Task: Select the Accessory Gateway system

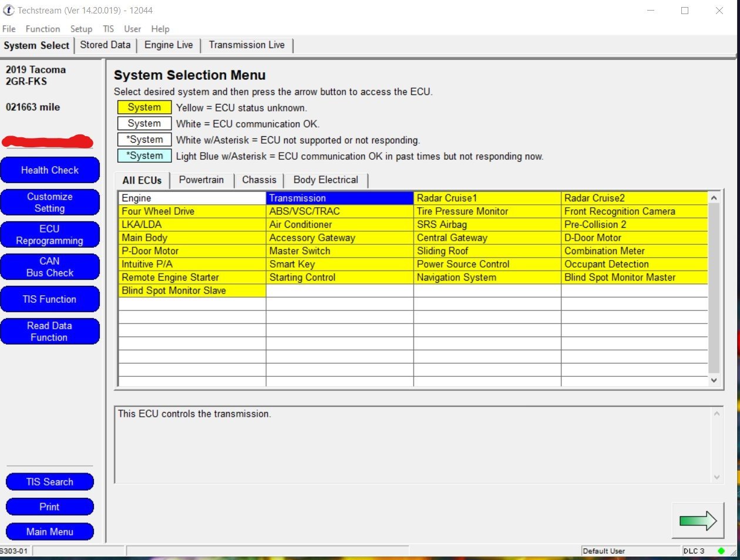Action: pyautogui.click(x=339, y=238)
